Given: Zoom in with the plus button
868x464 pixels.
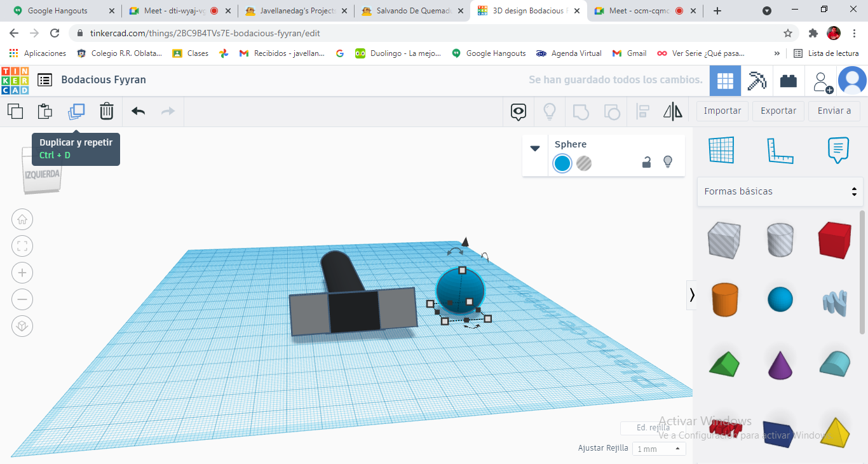Looking at the screenshot, I should tap(22, 273).
